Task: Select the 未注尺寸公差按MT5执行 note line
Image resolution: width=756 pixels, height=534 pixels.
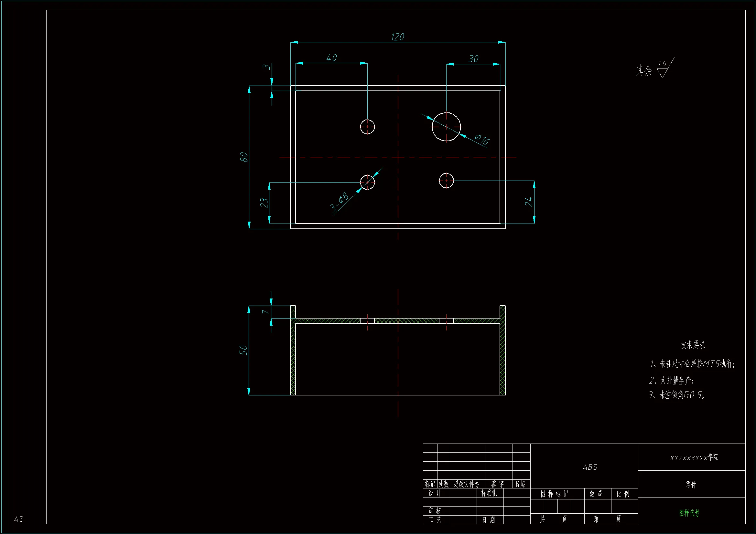Action: [x=692, y=363]
